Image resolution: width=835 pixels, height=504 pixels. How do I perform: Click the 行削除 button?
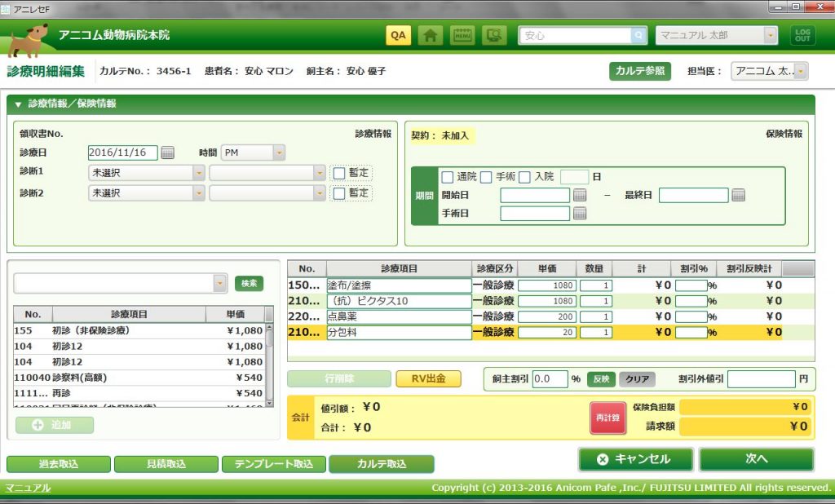coord(339,378)
